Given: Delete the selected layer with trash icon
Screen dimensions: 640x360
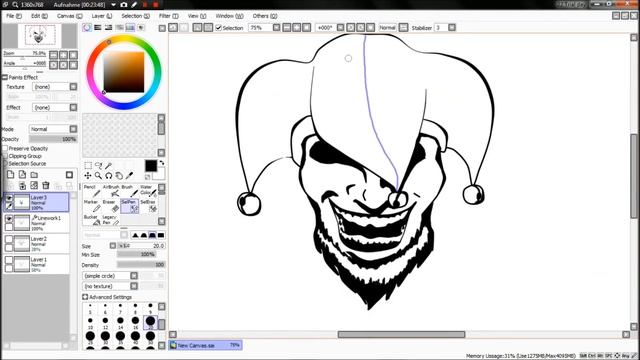Looking at the screenshot, I should [x=46, y=186].
